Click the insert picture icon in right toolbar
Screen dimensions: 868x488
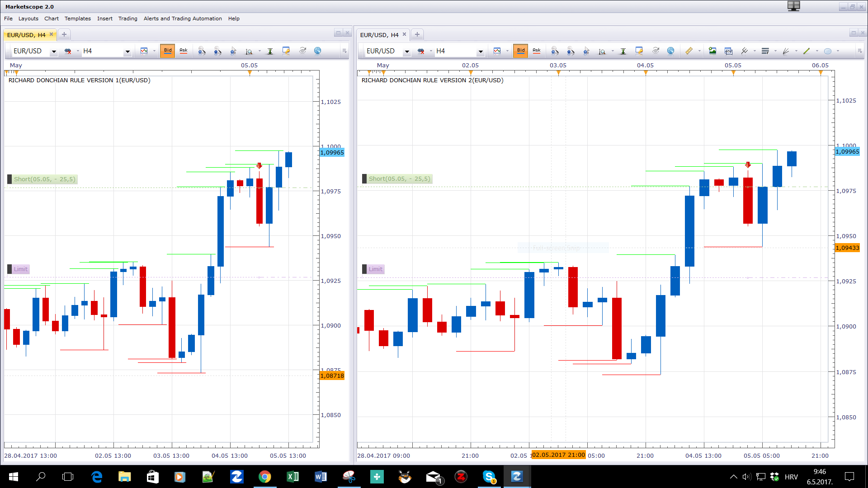(712, 51)
